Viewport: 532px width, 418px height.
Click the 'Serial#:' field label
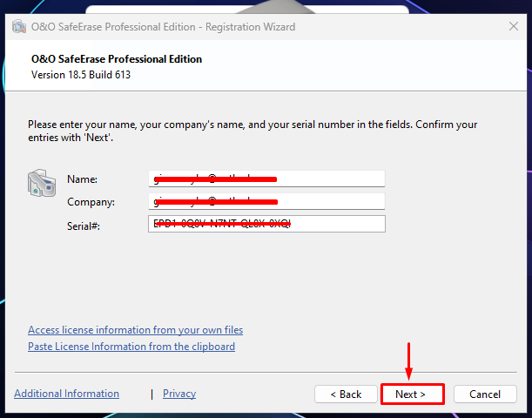pos(84,226)
